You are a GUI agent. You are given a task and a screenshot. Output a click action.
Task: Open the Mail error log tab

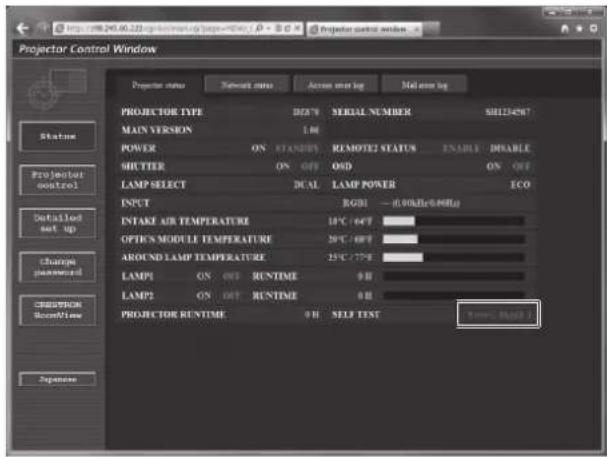click(x=424, y=85)
